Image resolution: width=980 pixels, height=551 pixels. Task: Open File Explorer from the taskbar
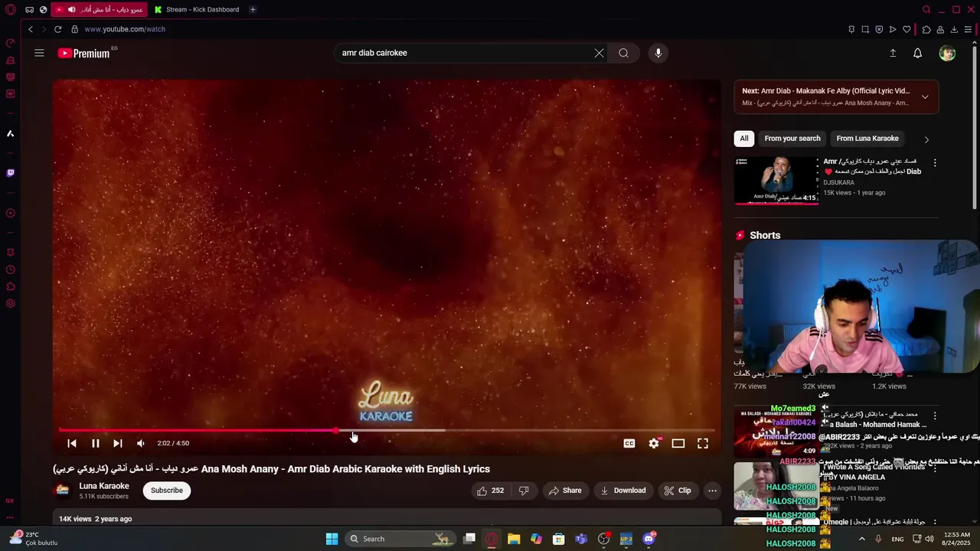(514, 539)
